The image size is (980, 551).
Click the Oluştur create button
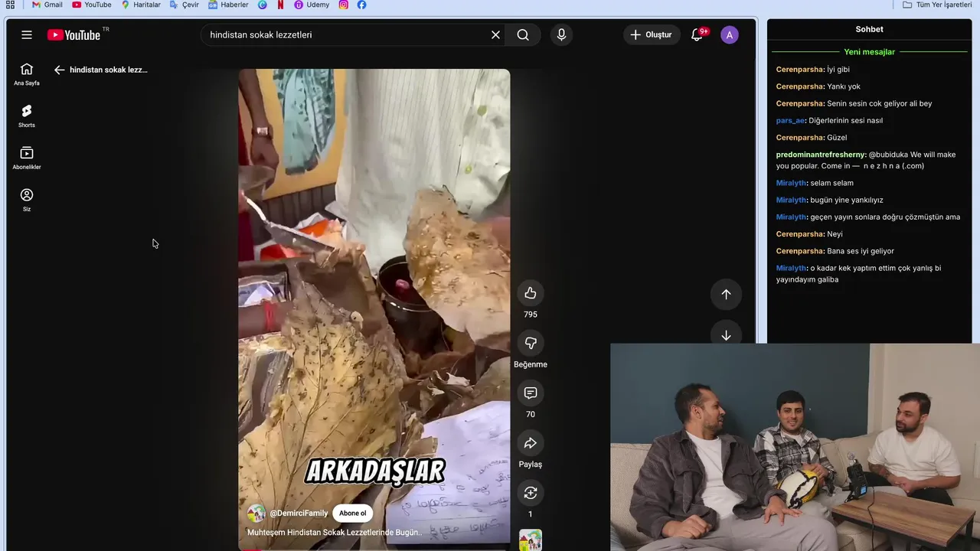(x=651, y=34)
